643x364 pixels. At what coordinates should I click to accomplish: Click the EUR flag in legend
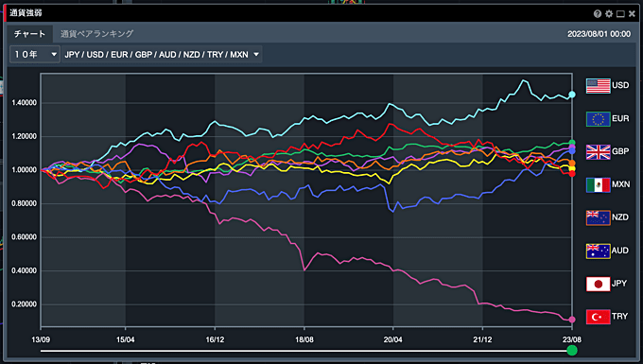598,119
